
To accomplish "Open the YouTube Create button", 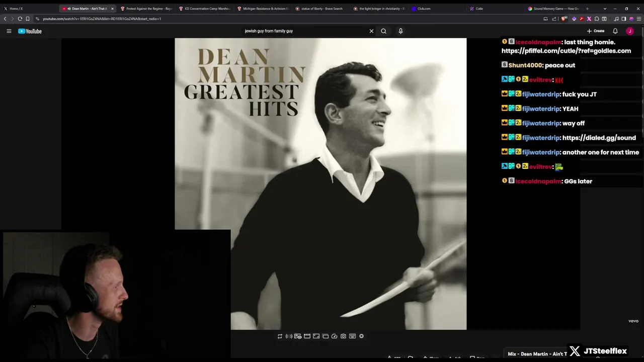I will (x=596, y=31).
